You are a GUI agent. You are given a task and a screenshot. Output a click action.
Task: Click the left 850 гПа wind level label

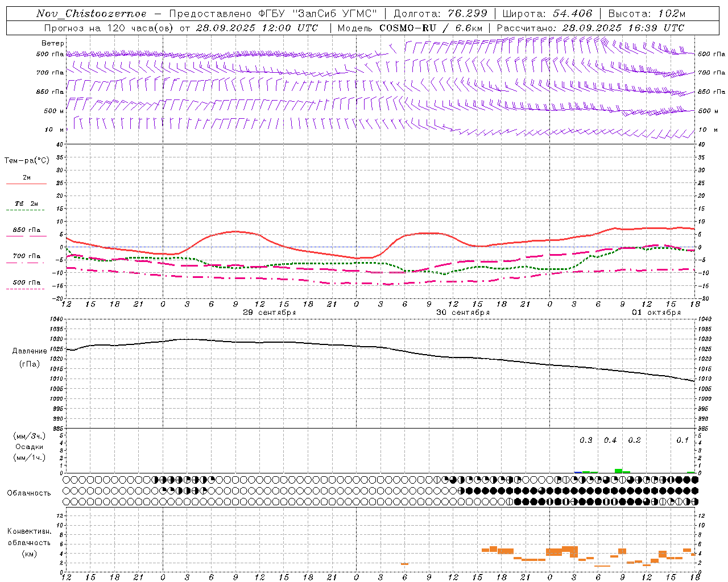tap(50, 92)
